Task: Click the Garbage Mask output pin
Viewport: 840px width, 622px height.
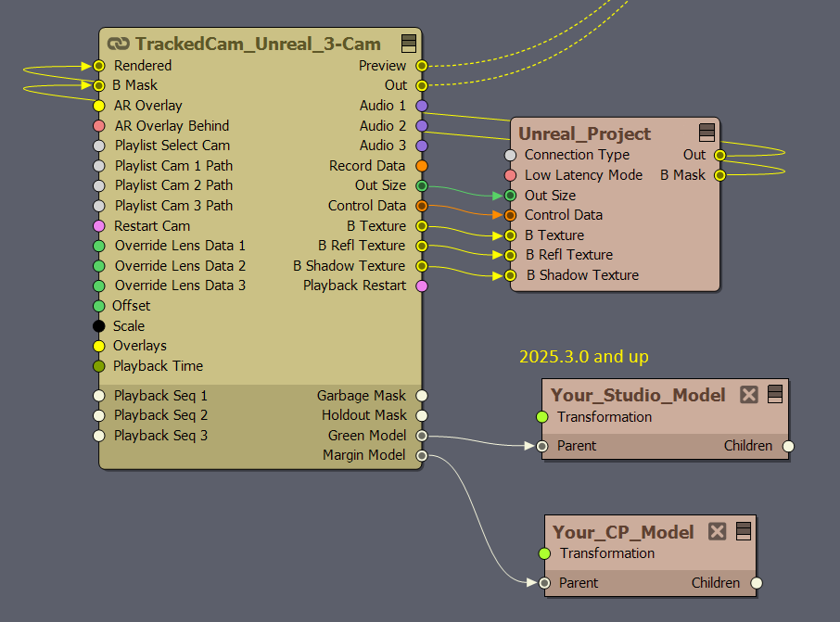Action: tap(422, 396)
